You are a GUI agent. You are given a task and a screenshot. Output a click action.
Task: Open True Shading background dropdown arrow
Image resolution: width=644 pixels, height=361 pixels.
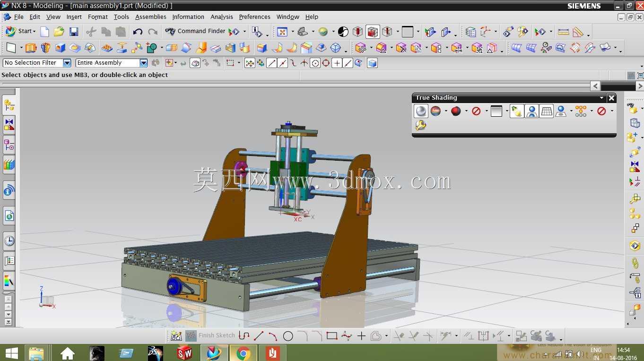[x=507, y=111]
